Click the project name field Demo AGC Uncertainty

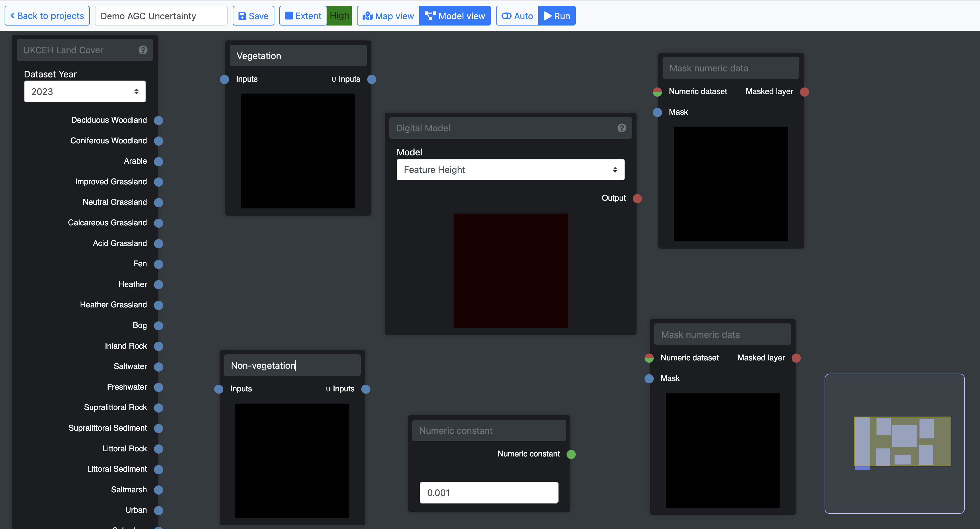161,16
